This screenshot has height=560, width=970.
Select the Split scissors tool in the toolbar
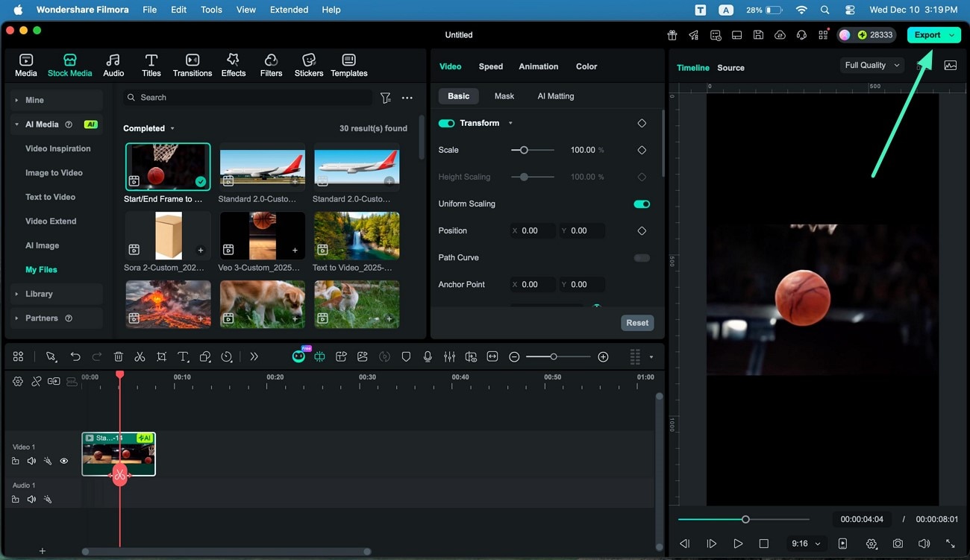pos(140,356)
